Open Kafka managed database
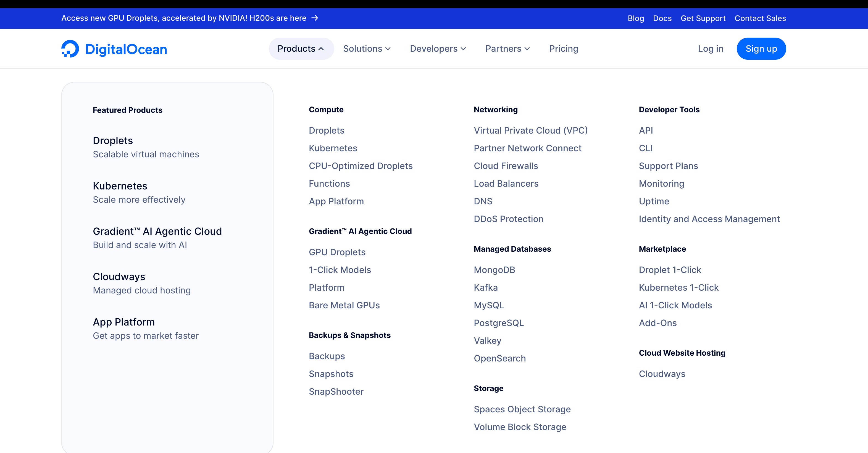The height and width of the screenshot is (453, 868). pyautogui.click(x=486, y=287)
